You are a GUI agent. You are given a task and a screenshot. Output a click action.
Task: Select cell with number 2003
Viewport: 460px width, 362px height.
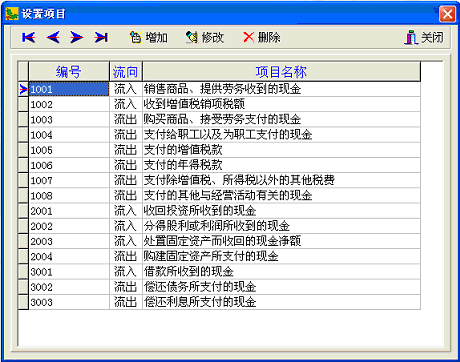69,242
